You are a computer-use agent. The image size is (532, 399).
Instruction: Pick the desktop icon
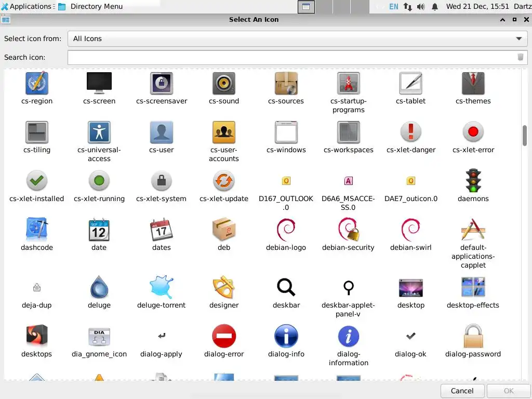coord(411,288)
